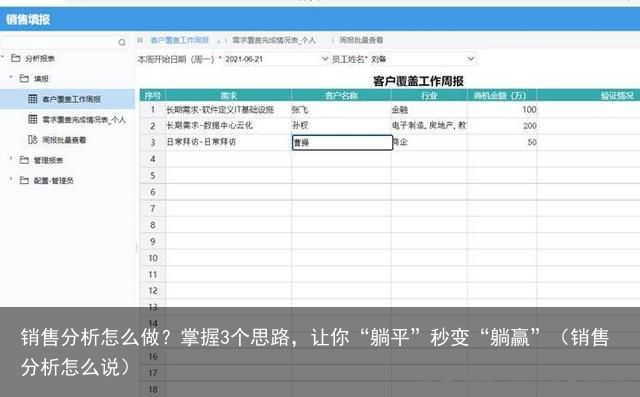The image size is (640, 397).
Task: Click the 客户名称 column header
Action: click(341, 95)
